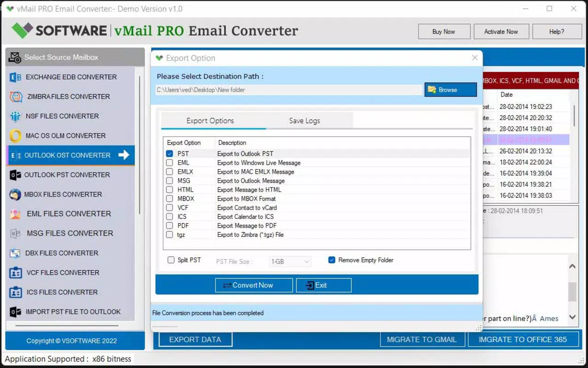This screenshot has width=588, height=368.
Task: Click the MSG Files Converter icon
Action: point(16,234)
